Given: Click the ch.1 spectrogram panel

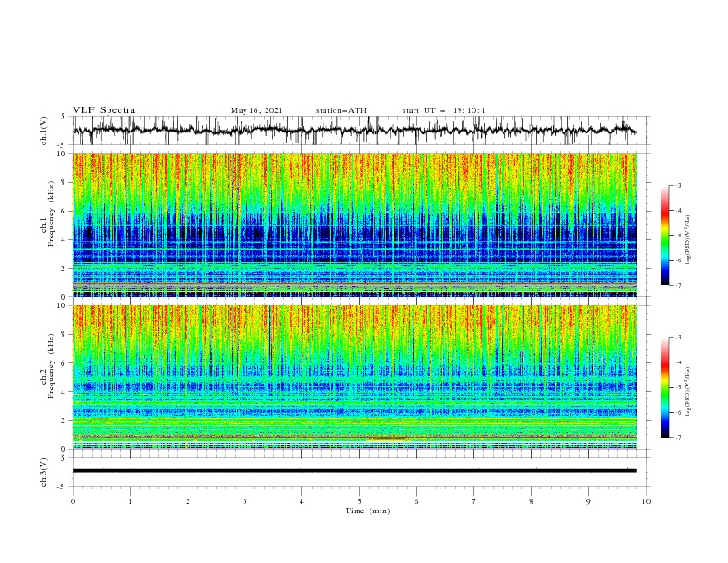Looking at the screenshot, I should [354, 224].
